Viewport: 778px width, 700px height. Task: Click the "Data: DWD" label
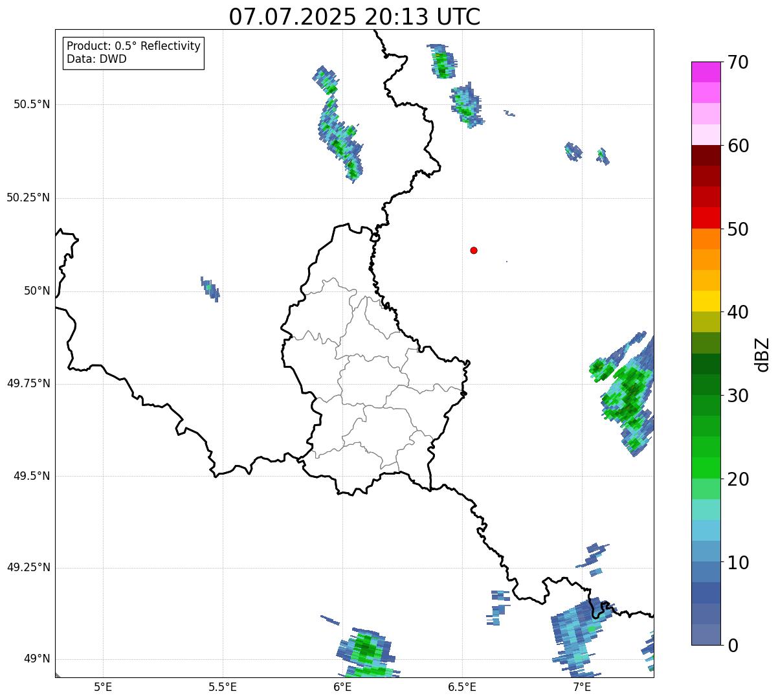click(x=96, y=59)
